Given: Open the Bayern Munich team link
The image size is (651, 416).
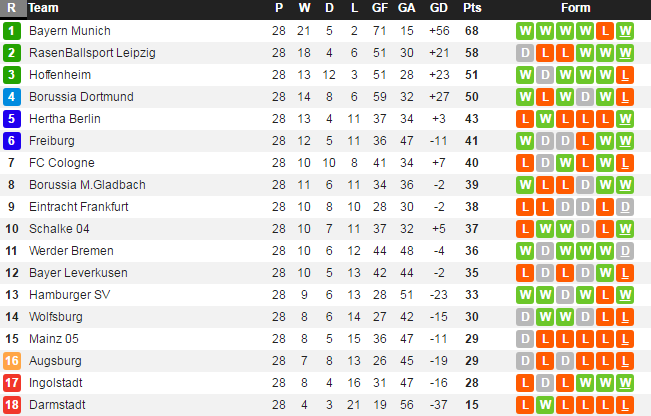Looking at the screenshot, I should 70,30.
